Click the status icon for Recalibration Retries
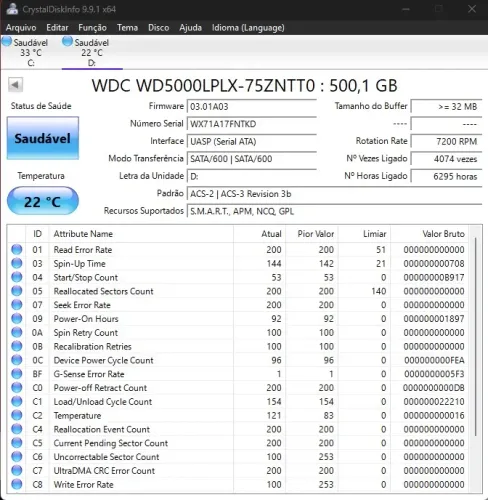Image resolution: width=488 pixels, height=500 pixels. click(17, 346)
